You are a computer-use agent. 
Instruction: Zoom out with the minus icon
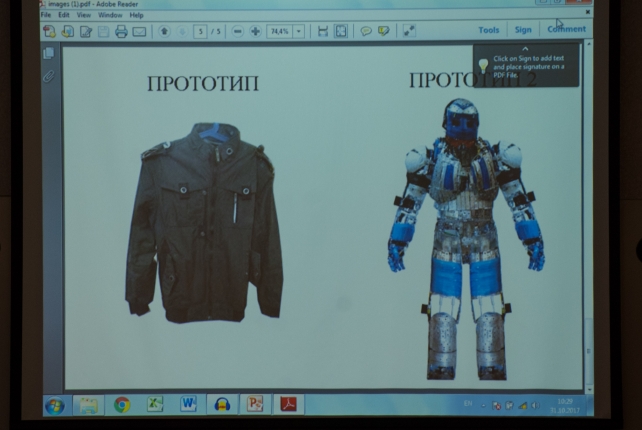(237, 32)
